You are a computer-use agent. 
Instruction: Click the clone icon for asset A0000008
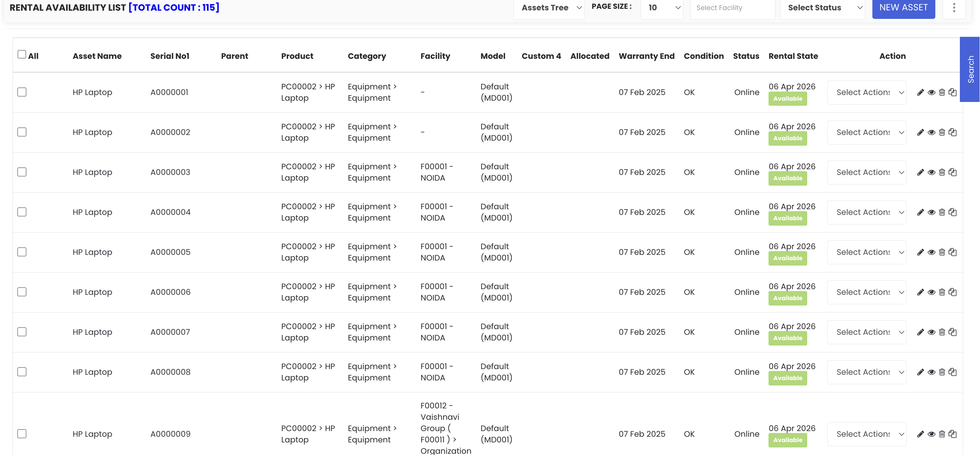[x=953, y=372]
